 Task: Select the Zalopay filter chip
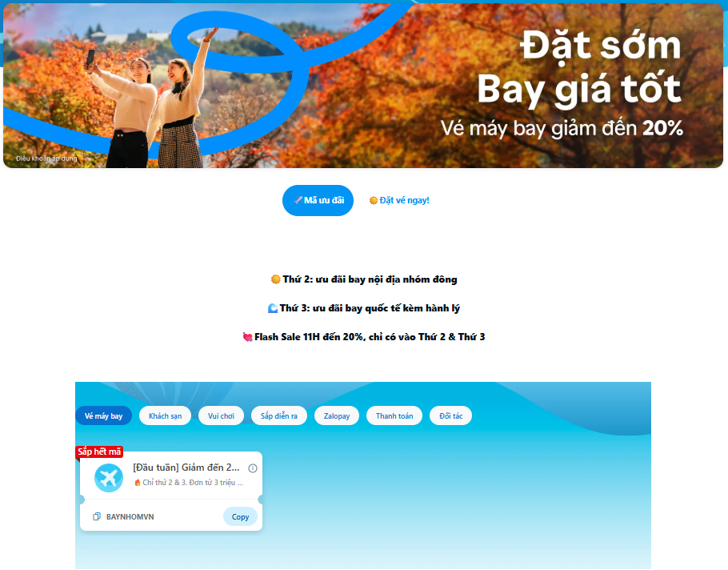[x=337, y=415]
